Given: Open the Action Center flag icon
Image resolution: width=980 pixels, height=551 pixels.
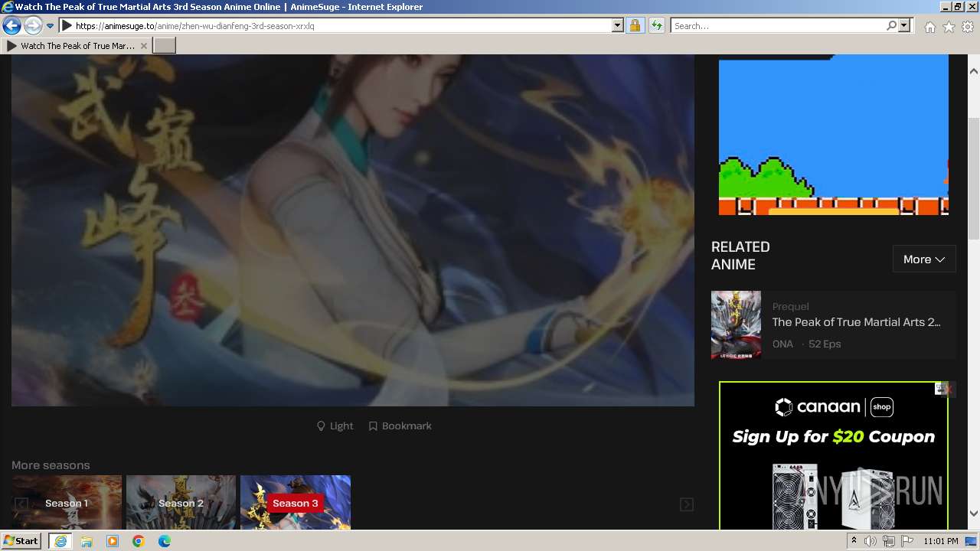Looking at the screenshot, I should (907, 541).
